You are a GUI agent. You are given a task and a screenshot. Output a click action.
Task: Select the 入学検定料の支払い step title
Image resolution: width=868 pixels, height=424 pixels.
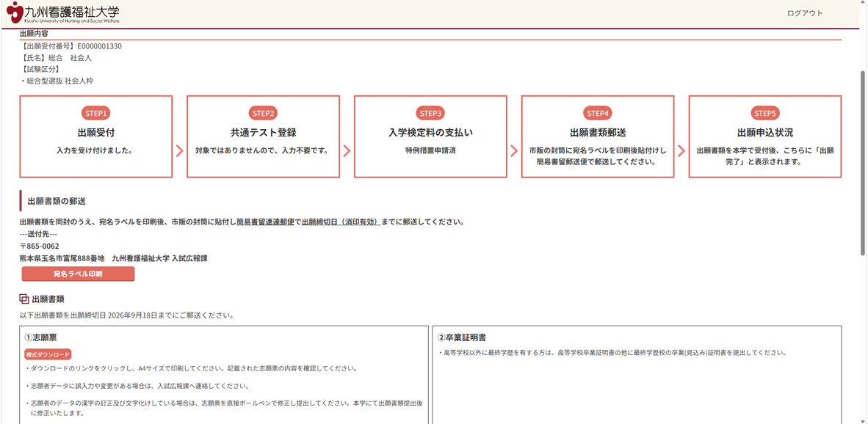coord(430,133)
